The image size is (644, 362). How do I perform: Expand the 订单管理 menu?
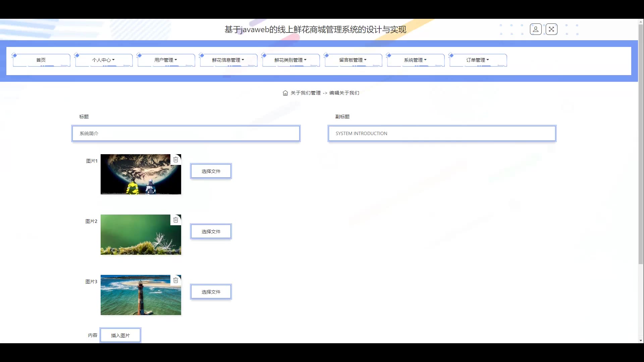coord(478,60)
